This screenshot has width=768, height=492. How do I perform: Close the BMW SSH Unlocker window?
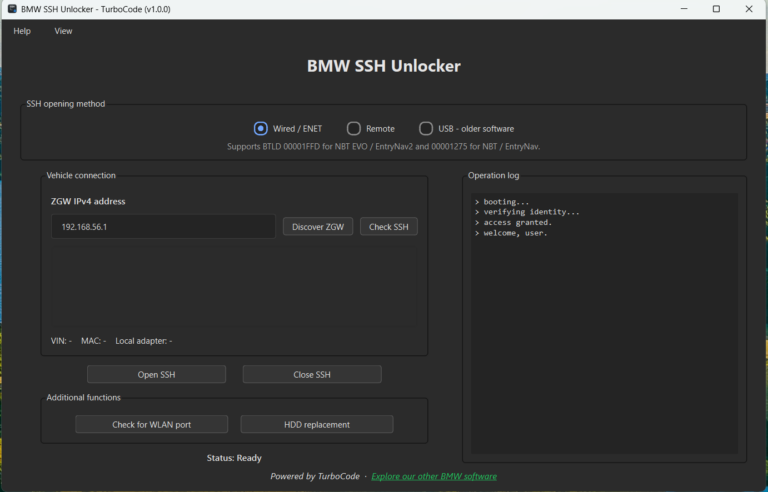click(749, 9)
